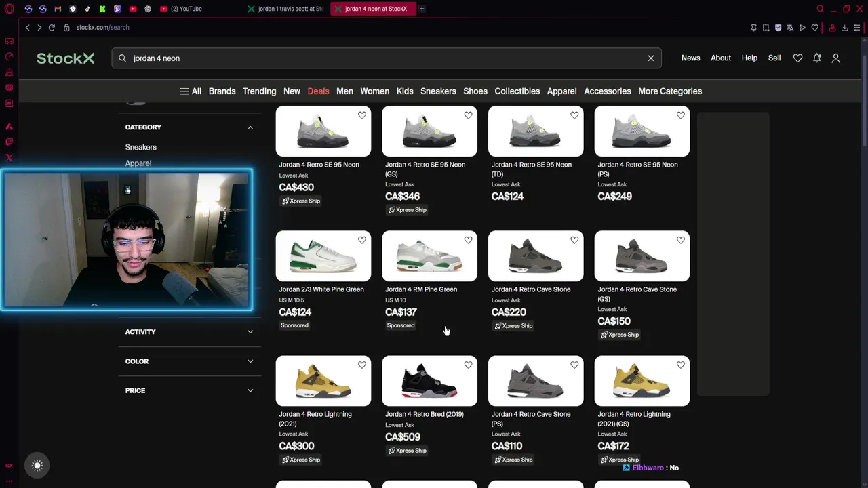Open X in the Opera sidebar
Viewport: 868px width, 488px height.
click(9, 157)
